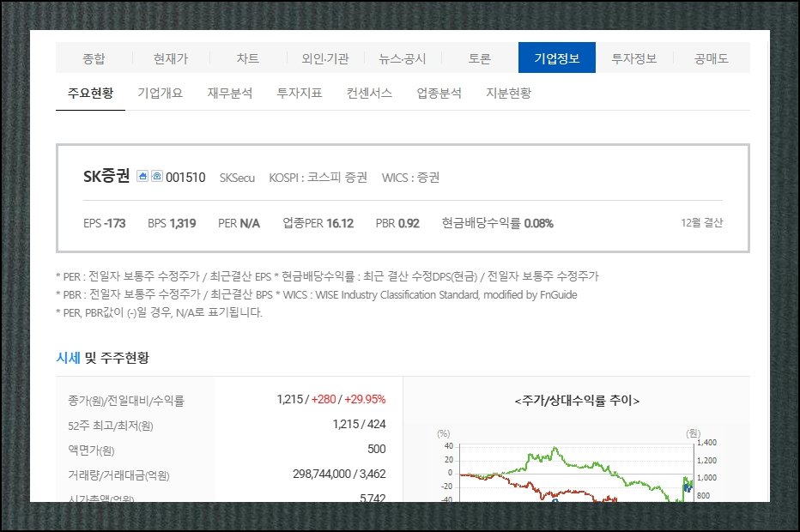Click the phone icon beside SK증권
This screenshot has width=800, height=532.
[156, 176]
